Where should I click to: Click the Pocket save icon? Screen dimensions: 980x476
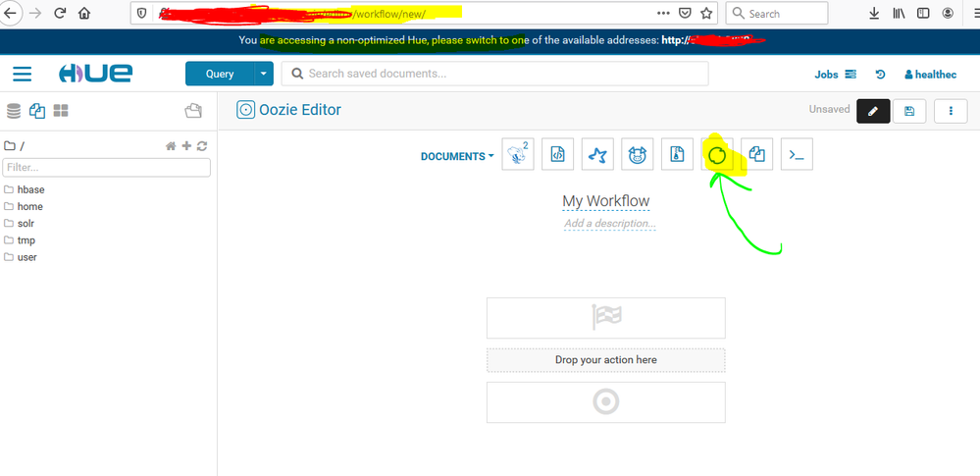coord(685,13)
